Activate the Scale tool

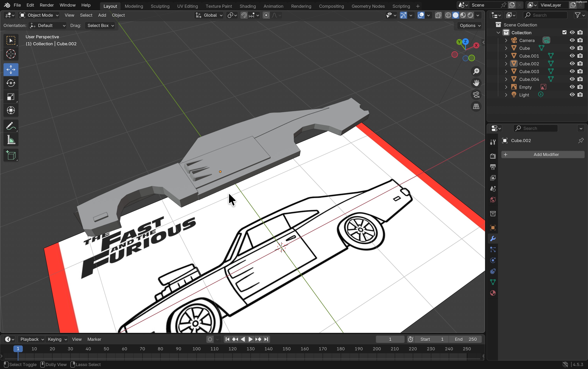pyautogui.click(x=11, y=97)
